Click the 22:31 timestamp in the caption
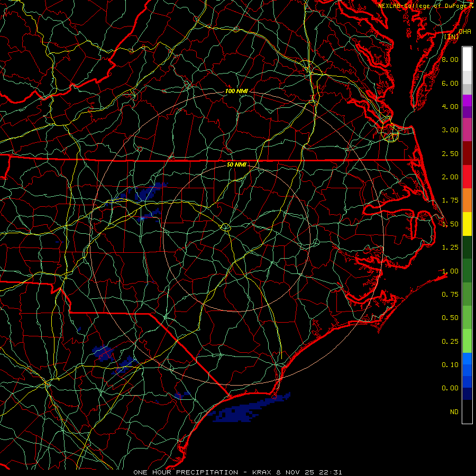 [x=331, y=472]
